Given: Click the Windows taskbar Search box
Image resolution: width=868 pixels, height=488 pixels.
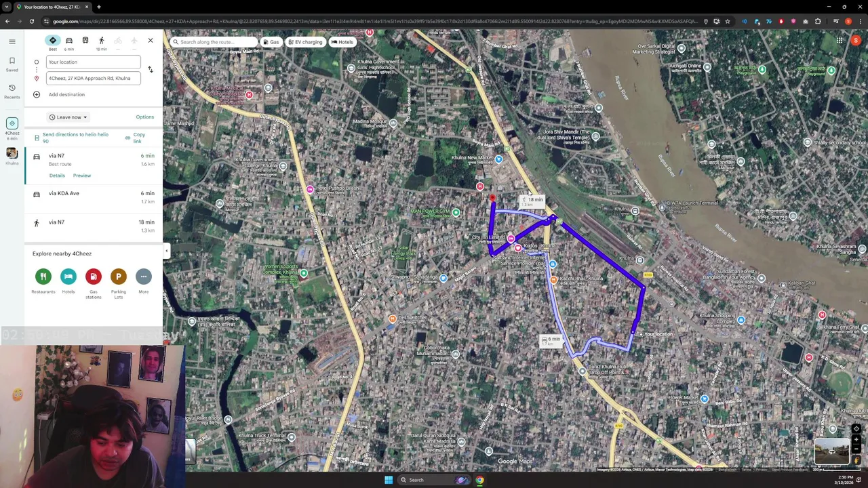Looking at the screenshot, I should pyautogui.click(x=433, y=480).
